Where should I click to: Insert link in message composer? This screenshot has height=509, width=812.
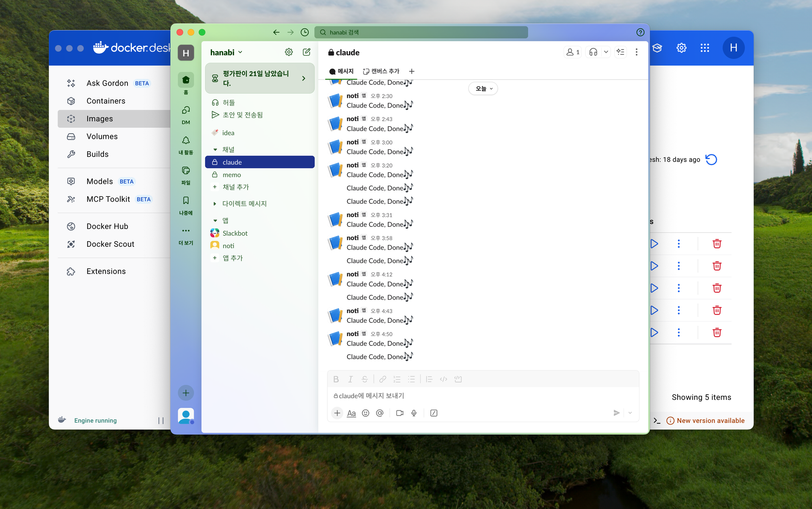tap(382, 379)
